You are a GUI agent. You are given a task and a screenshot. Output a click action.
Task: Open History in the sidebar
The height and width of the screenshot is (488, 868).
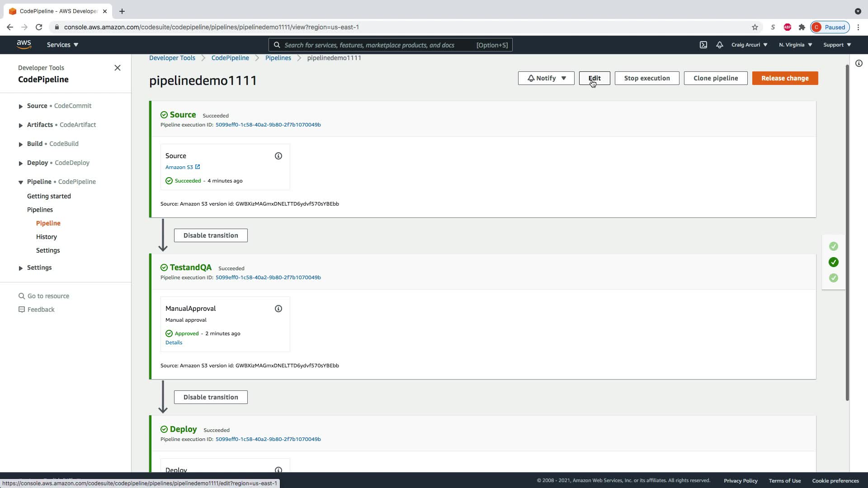(47, 237)
